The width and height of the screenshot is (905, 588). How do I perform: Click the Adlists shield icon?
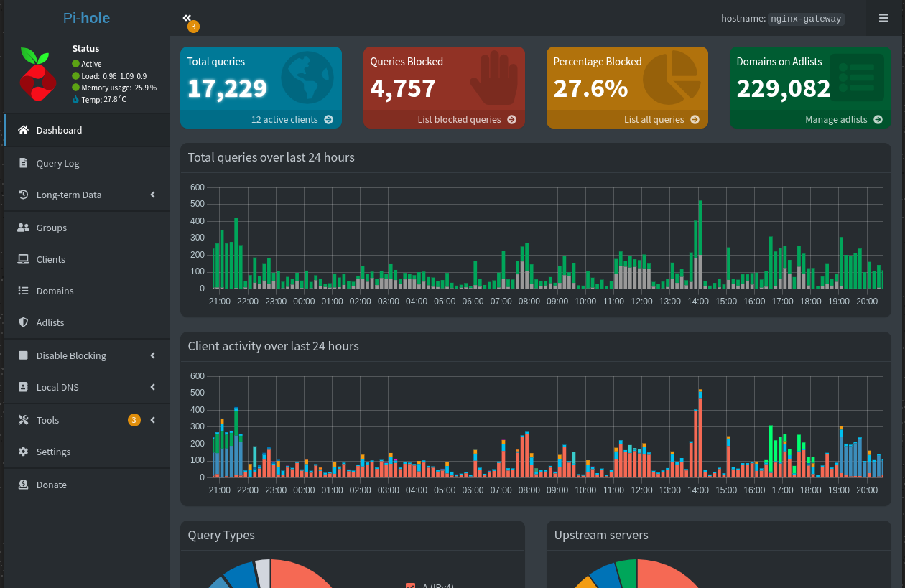click(x=23, y=322)
